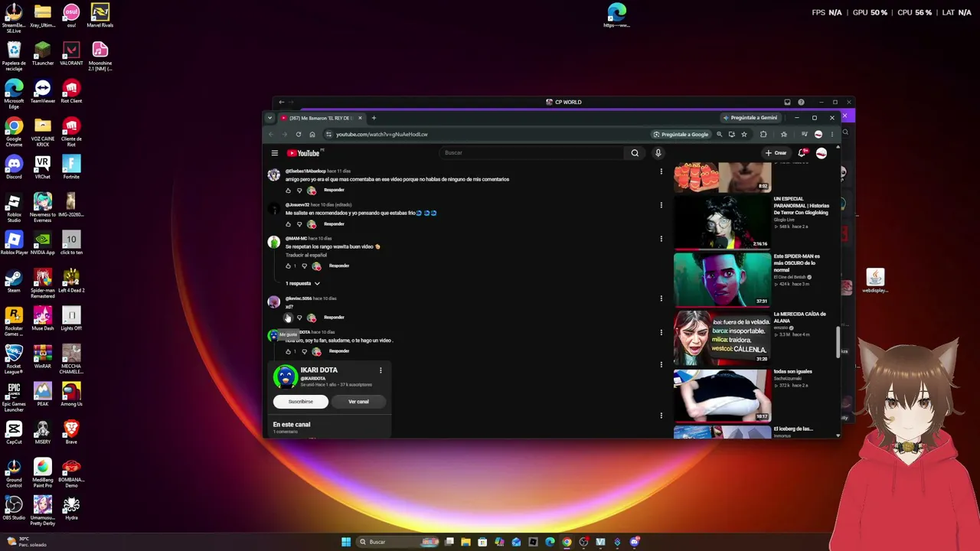Viewport: 980px width, 551px height.
Task: Open Microsoft Store from the taskbar
Action: coord(482,542)
